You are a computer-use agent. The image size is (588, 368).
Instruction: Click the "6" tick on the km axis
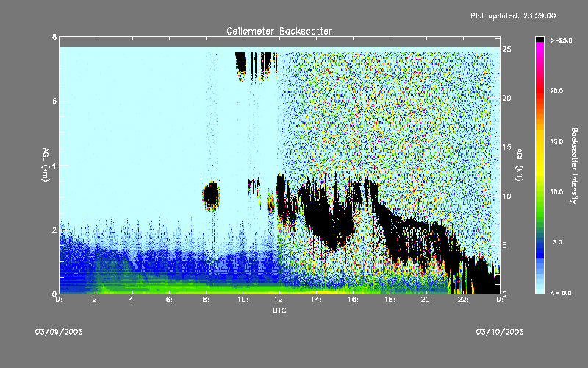[x=54, y=101]
